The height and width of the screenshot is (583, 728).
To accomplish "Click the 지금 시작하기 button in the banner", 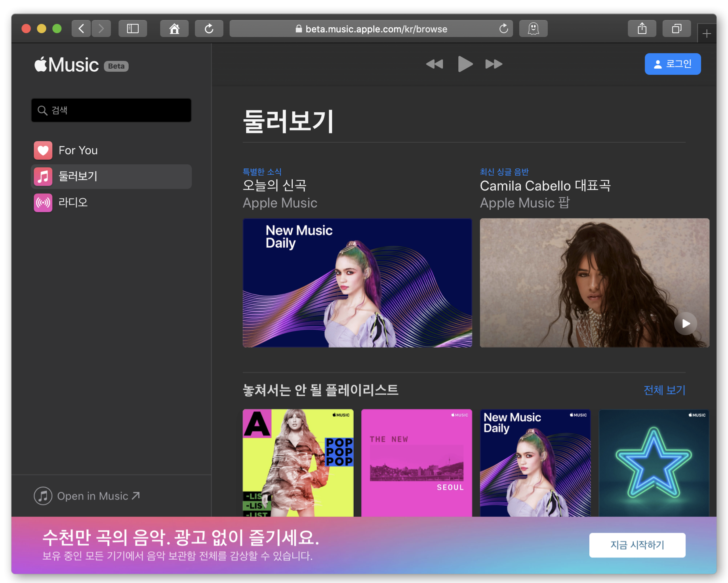I will pos(637,545).
